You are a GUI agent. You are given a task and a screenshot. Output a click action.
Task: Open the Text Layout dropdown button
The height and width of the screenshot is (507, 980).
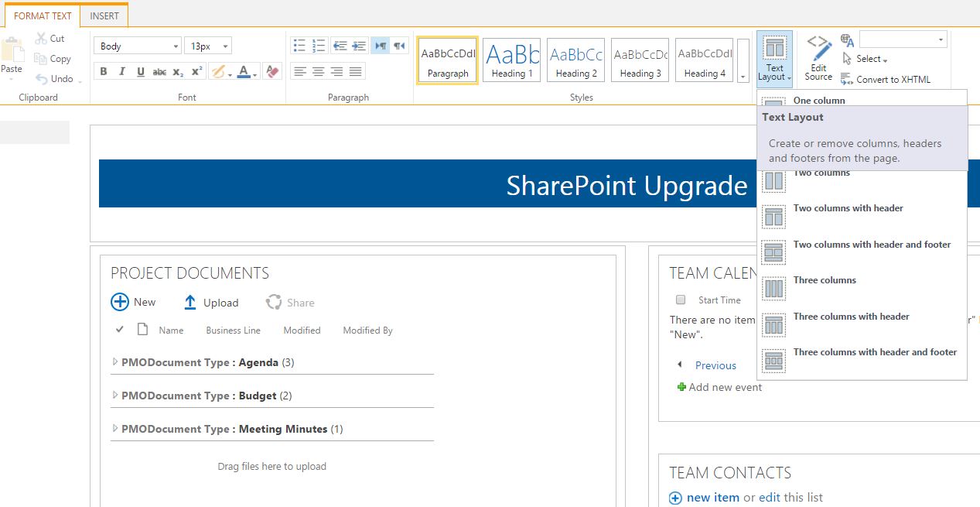coord(774,58)
